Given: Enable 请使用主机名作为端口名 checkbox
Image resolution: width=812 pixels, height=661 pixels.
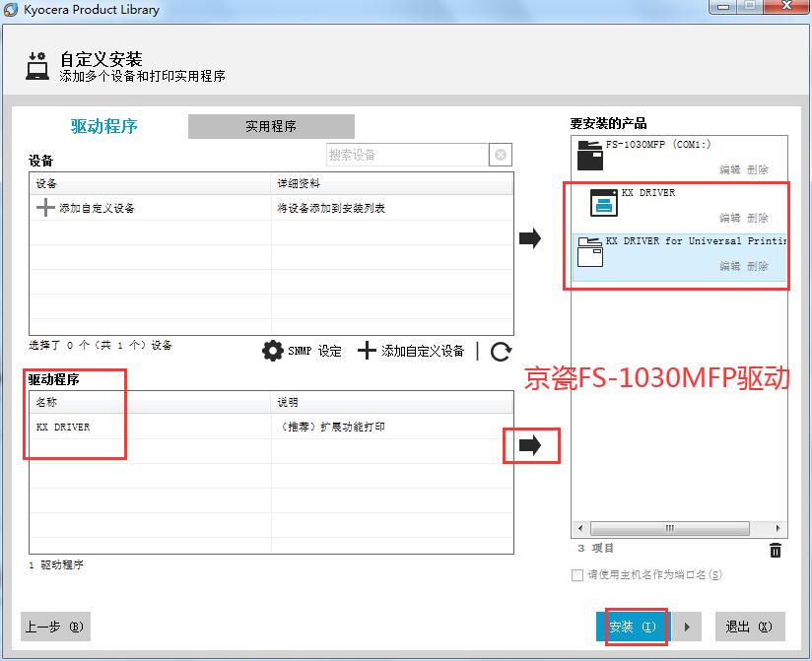Looking at the screenshot, I should pyautogui.click(x=576, y=575).
